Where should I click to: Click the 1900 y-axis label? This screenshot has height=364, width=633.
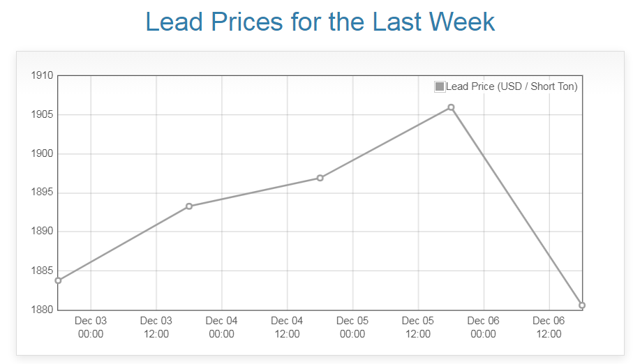pyautogui.click(x=43, y=153)
